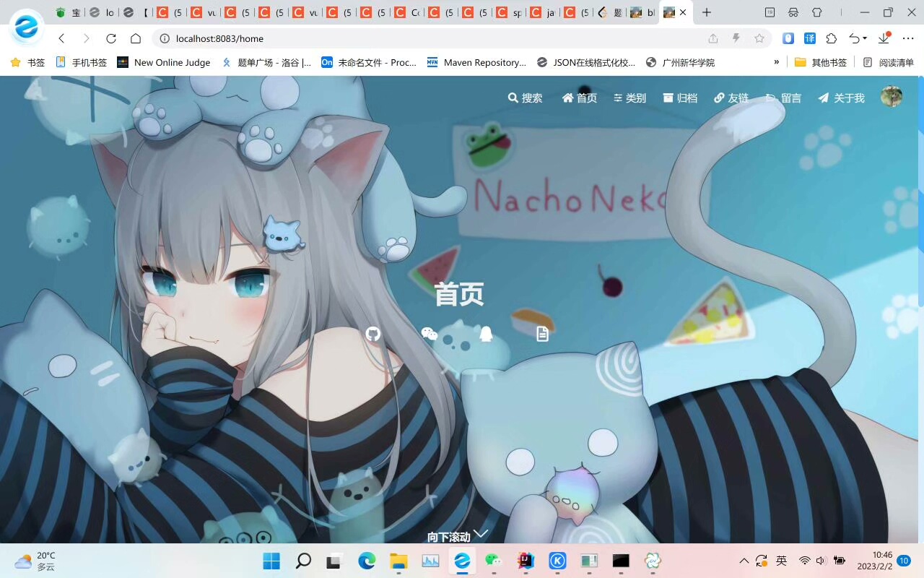Open the translate extension icon
This screenshot has width=924, height=578.
(x=810, y=38)
